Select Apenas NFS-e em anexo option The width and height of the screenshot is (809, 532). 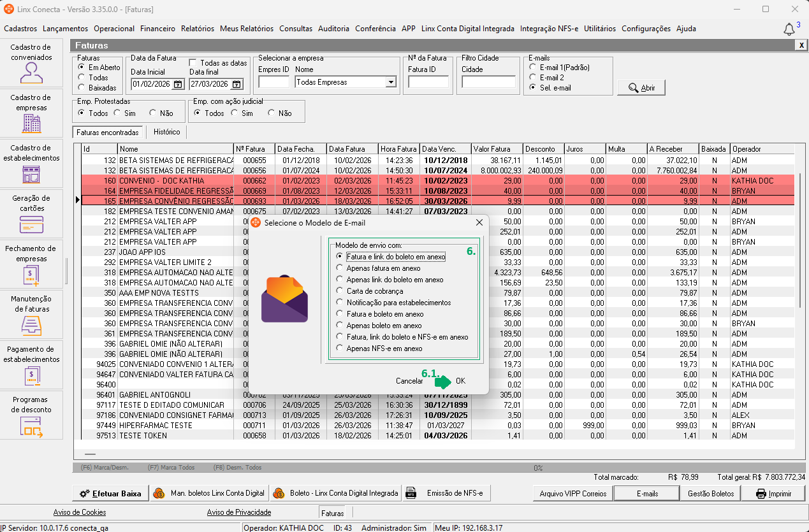pos(379,349)
